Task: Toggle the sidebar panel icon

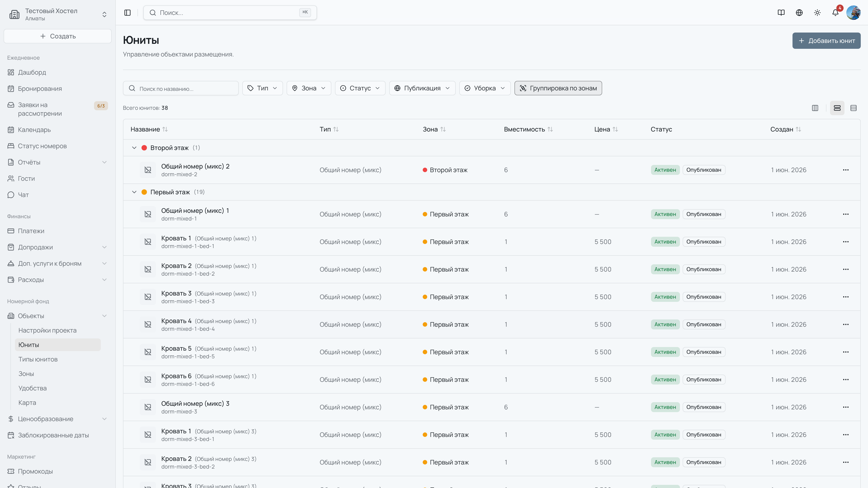Action: (127, 12)
